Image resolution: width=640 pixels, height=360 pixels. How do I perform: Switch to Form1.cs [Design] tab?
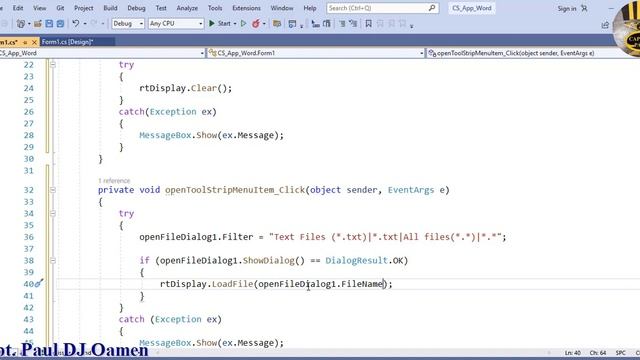click(67, 42)
